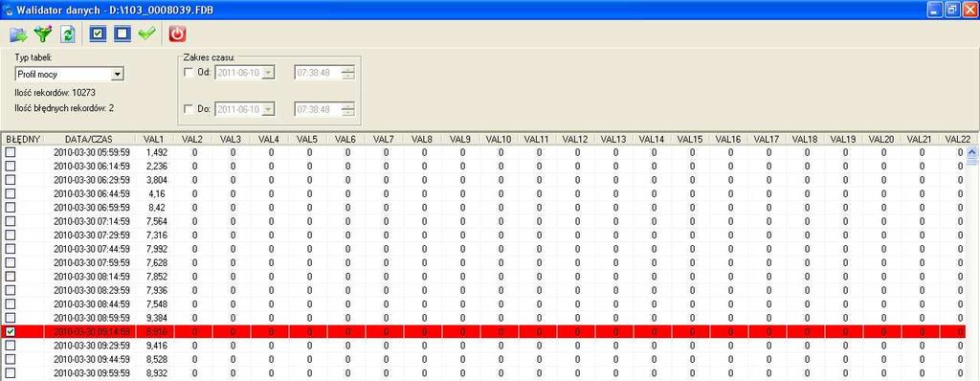Click the 'Od' time spinner arrows

pos(348,73)
